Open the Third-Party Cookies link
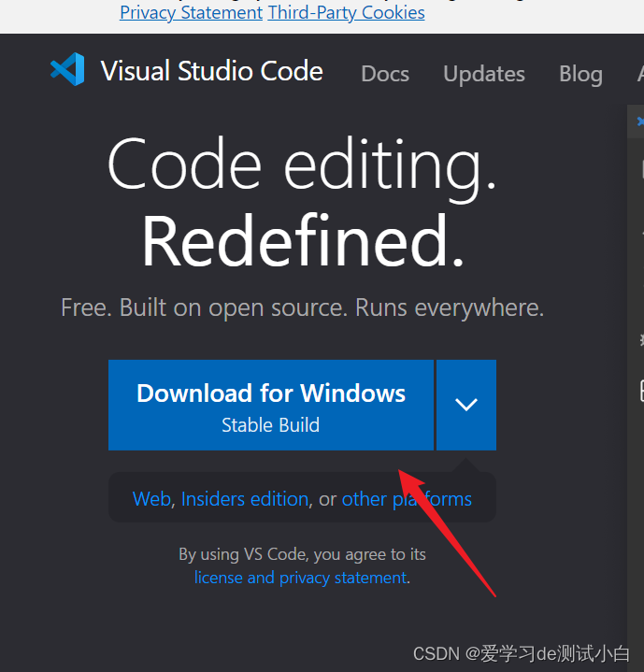The image size is (644, 672). pyautogui.click(x=346, y=12)
